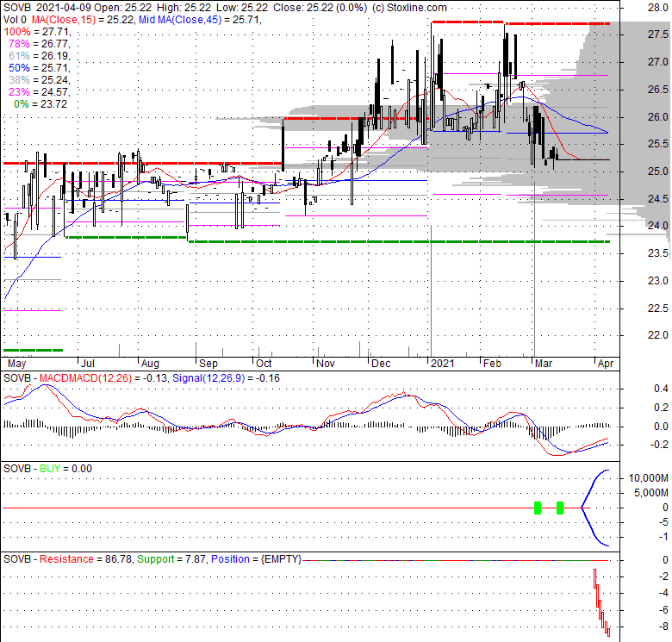Click the 25.0 price axis value

658,171
